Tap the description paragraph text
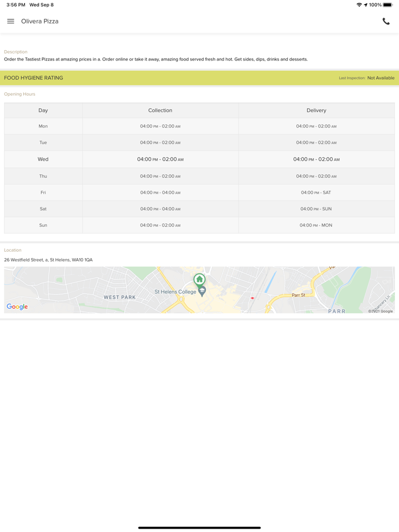Image resolution: width=399 pixels, height=532 pixels. tap(156, 59)
